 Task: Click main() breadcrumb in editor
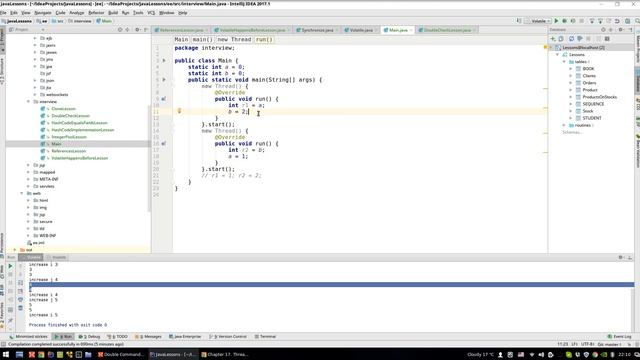[x=202, y=40]
